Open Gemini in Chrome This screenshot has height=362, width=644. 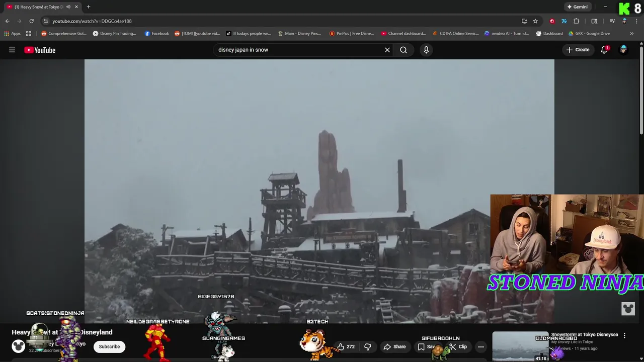click(x=578, y=7)
